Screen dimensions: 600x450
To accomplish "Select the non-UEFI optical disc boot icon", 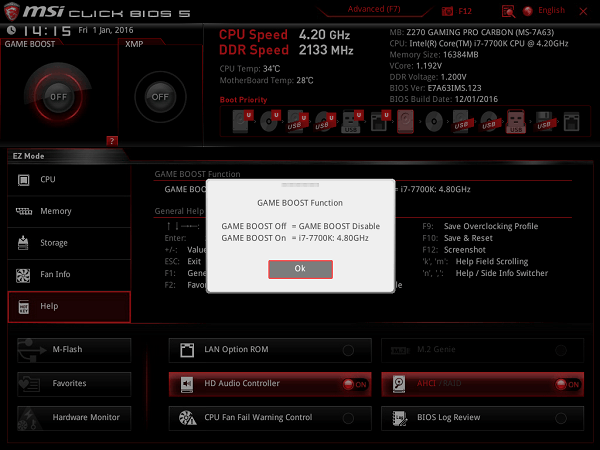I will click(434, 122).
